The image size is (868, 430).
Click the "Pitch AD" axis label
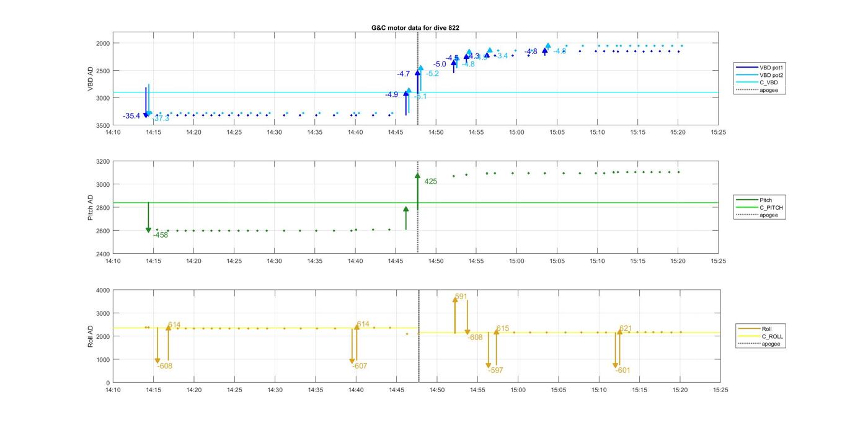(x=91, y=207)
